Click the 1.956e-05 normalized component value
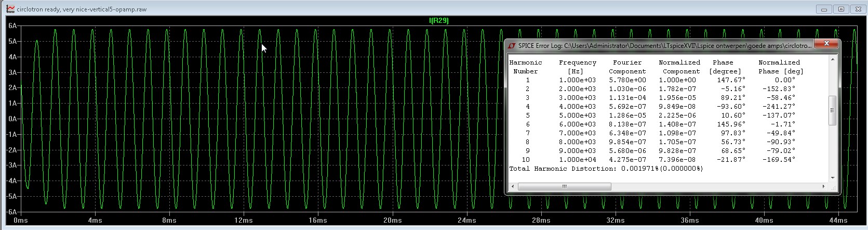The image size is (868, 230). 677,98
